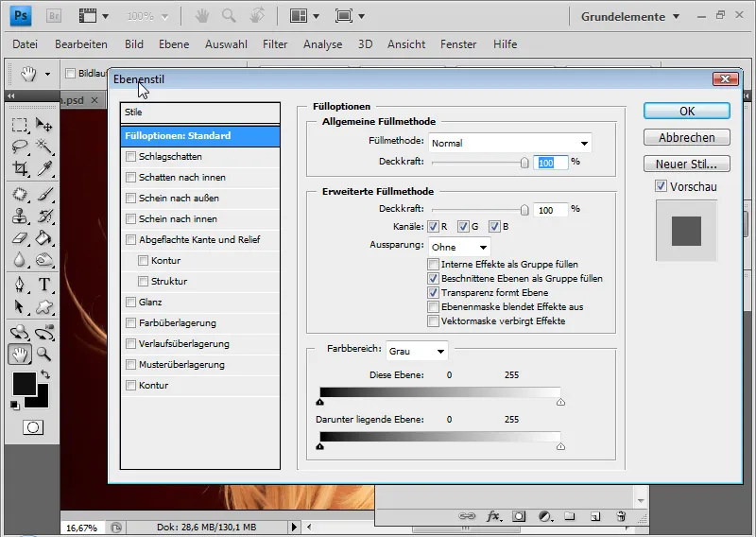Image resolution: width=756 pixels, height=537 pixels.
Task: Select the Spot Healing Brush tool
Action: (19, 195)
